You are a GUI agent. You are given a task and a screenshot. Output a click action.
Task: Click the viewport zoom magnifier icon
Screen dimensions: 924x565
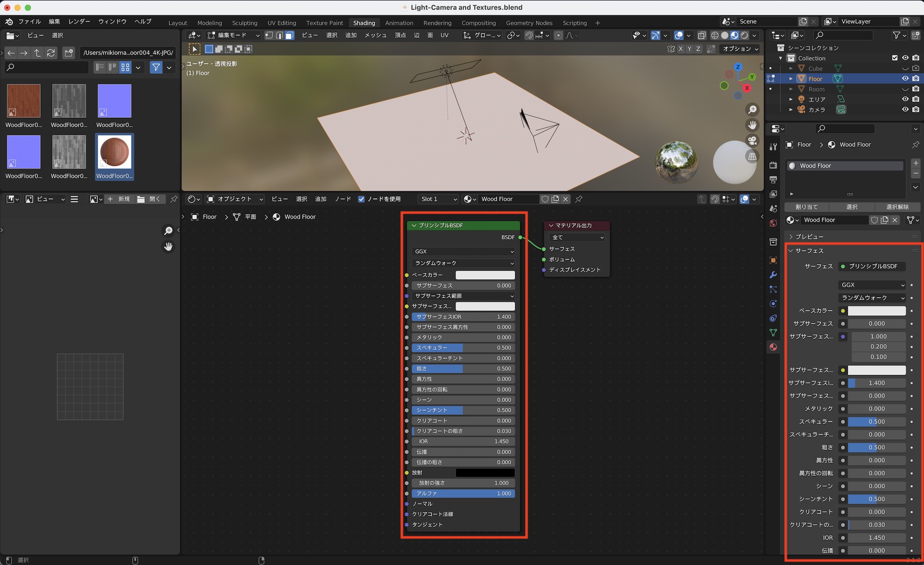click(753, 109)
